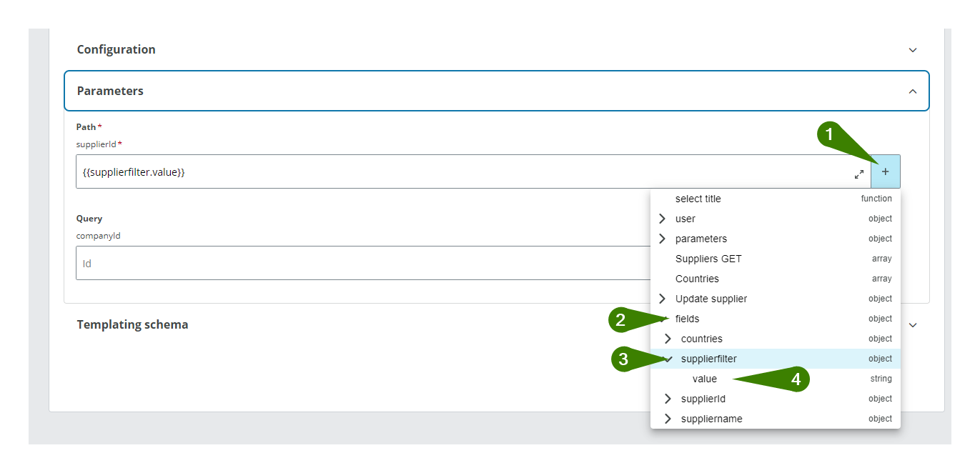
Task: Open the fullscreen editor icon on Path field
Action: [x=859, y=173]
